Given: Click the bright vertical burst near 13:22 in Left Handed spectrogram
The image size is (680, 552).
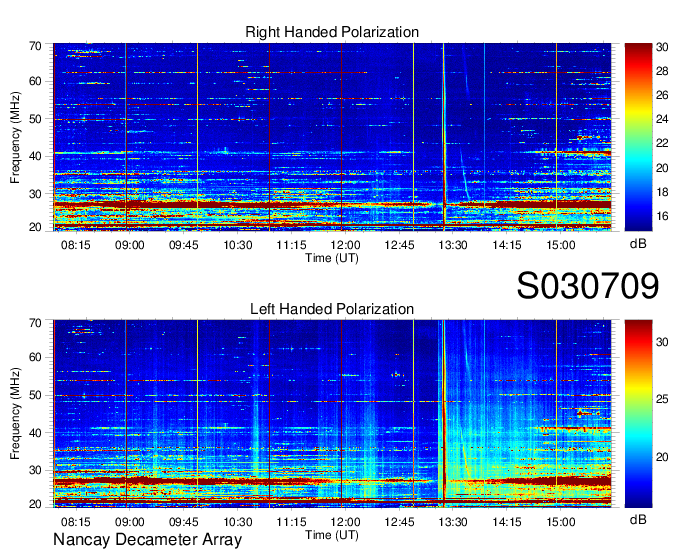Looking at the screenshot, I should (x=444, y=414).
